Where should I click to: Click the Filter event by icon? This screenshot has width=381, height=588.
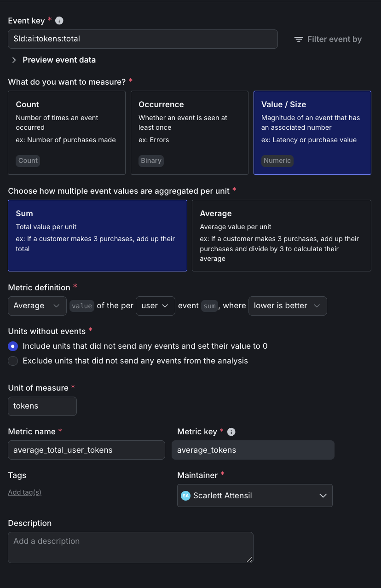pos(299,40)
